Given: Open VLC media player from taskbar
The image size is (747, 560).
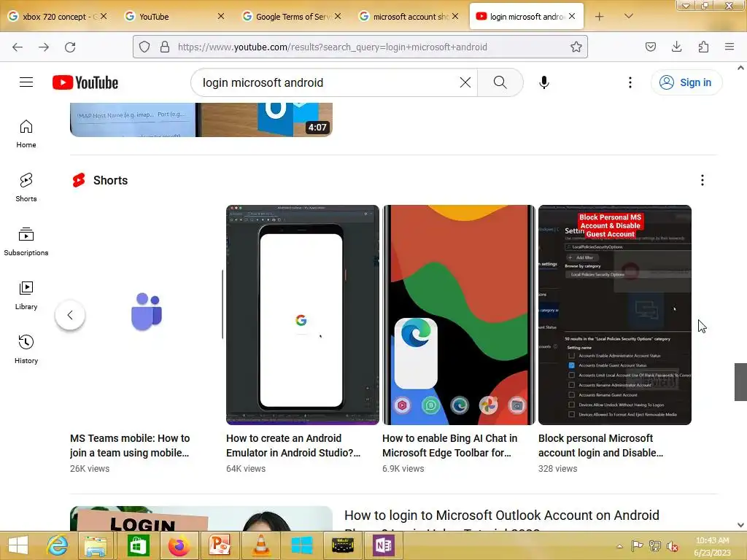Looking at the screenshot, I should pos(261,545).
